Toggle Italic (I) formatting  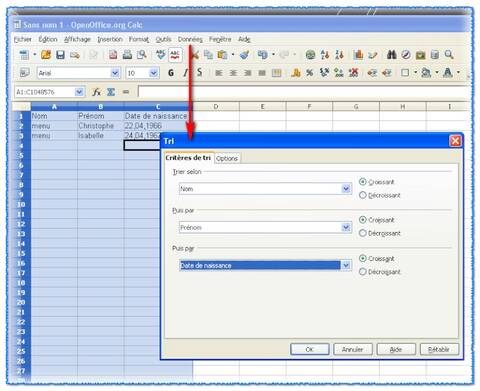pos(185,73)
